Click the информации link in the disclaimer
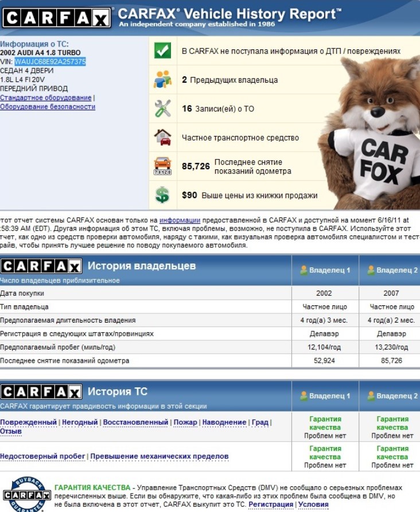 [x=180, y=220]
